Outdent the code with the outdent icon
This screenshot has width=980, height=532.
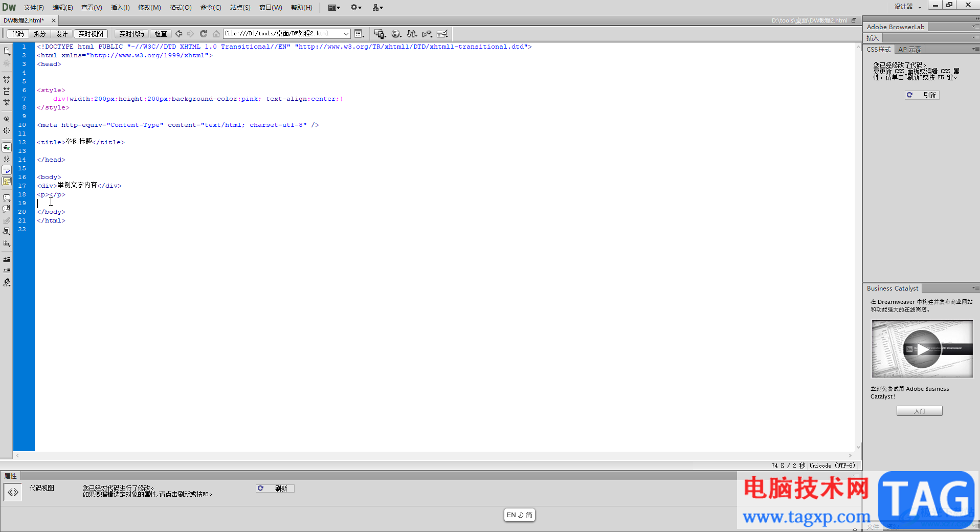[7, 271]
